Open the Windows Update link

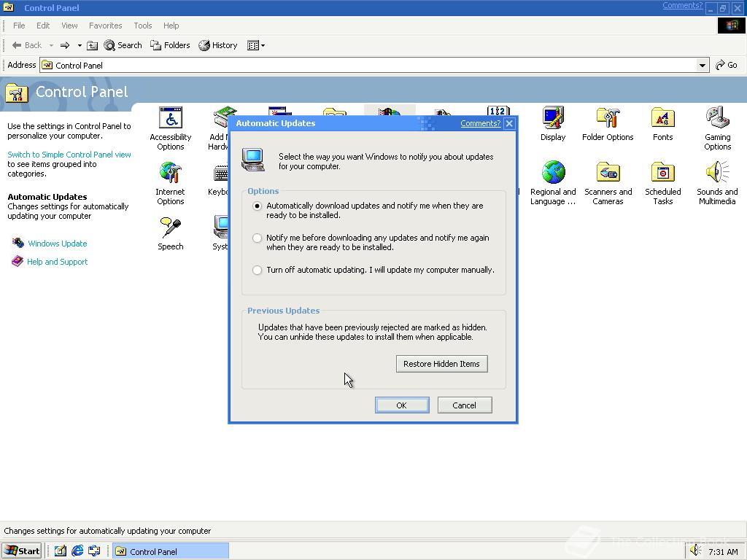(x=57, y=244)
